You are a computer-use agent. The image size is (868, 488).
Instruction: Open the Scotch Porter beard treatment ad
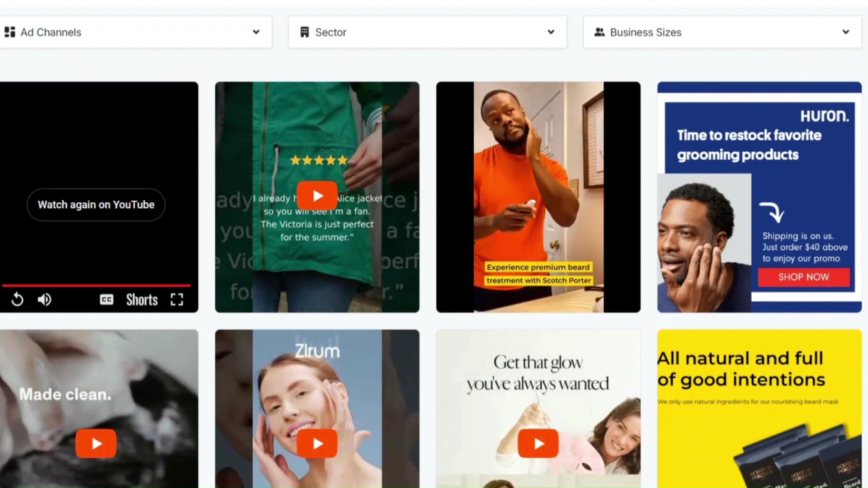(538, 197)
